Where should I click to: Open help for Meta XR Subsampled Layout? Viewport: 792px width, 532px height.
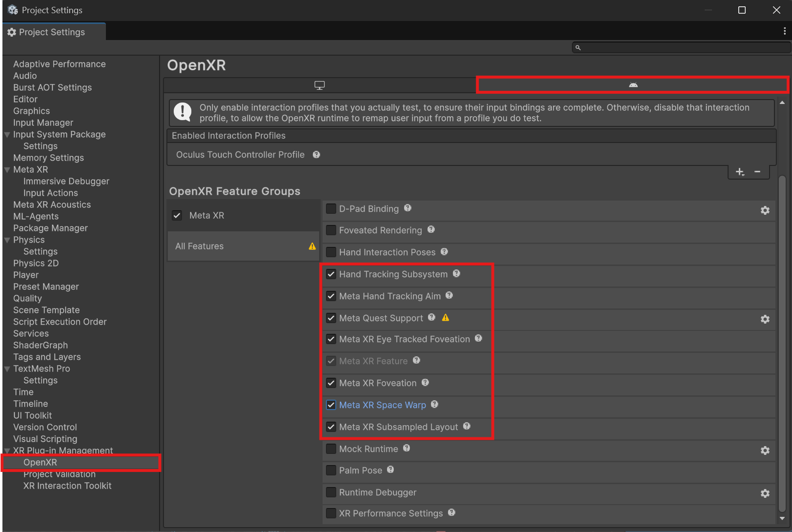tap(467, 426)
